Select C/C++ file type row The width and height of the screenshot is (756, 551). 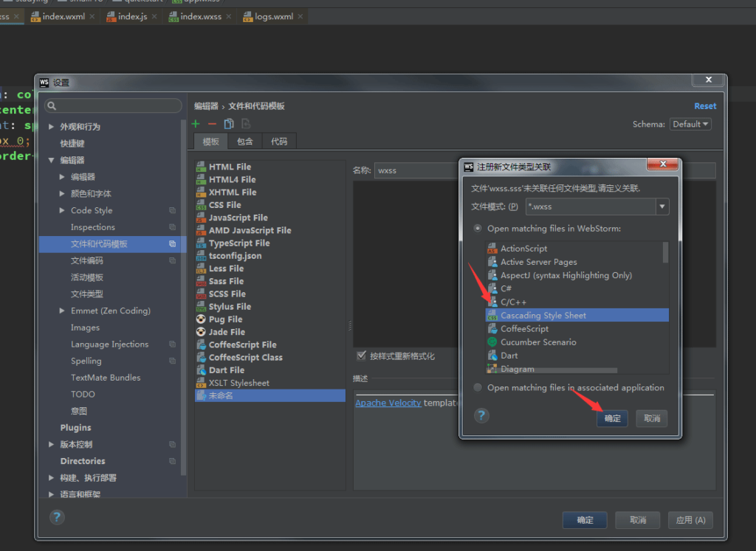(x=577, y=302)
